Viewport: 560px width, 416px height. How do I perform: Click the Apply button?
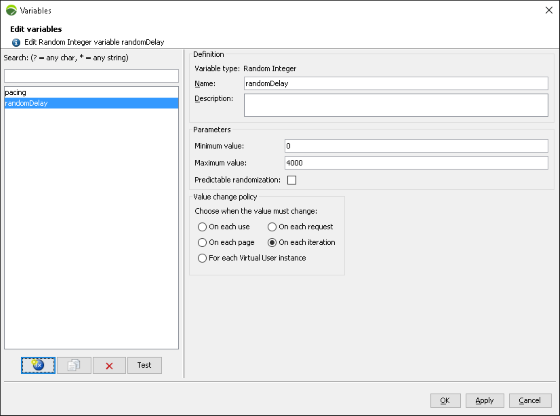485,401
